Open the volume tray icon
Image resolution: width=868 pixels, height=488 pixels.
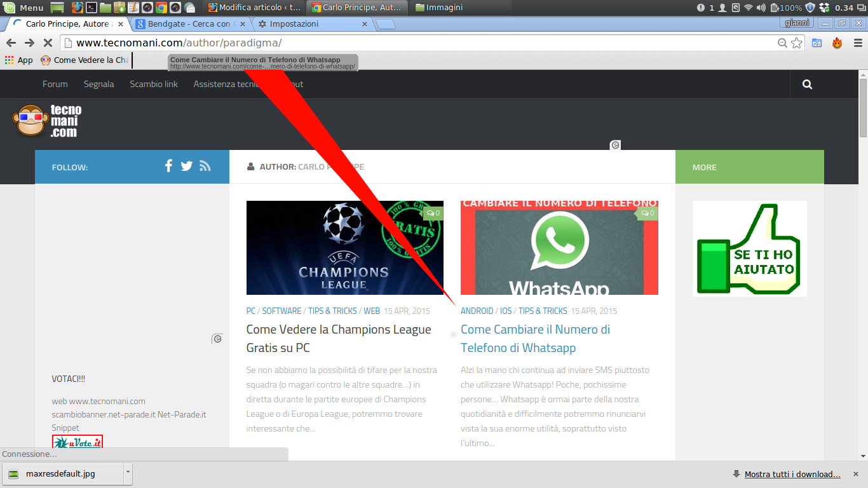(x=761, y=8)
